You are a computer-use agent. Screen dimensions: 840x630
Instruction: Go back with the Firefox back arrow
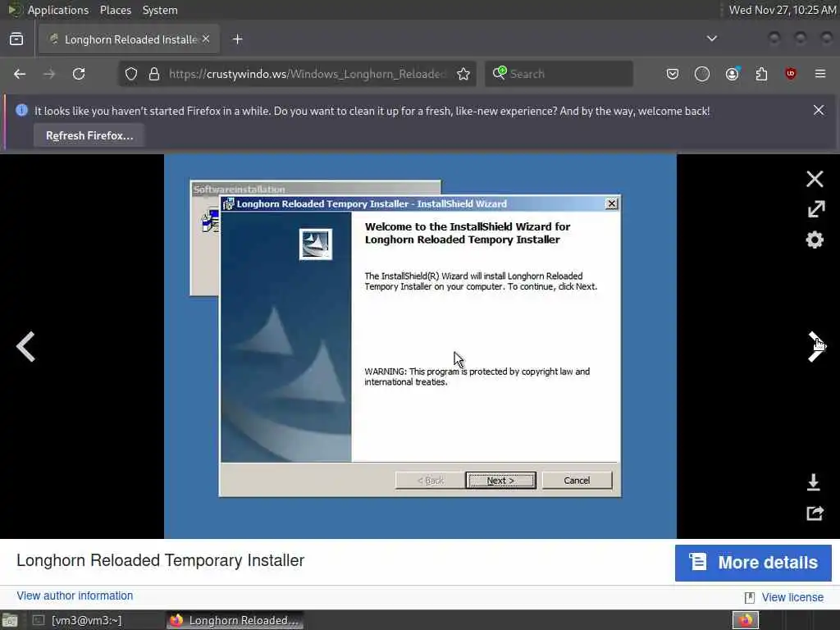point(20,74)
